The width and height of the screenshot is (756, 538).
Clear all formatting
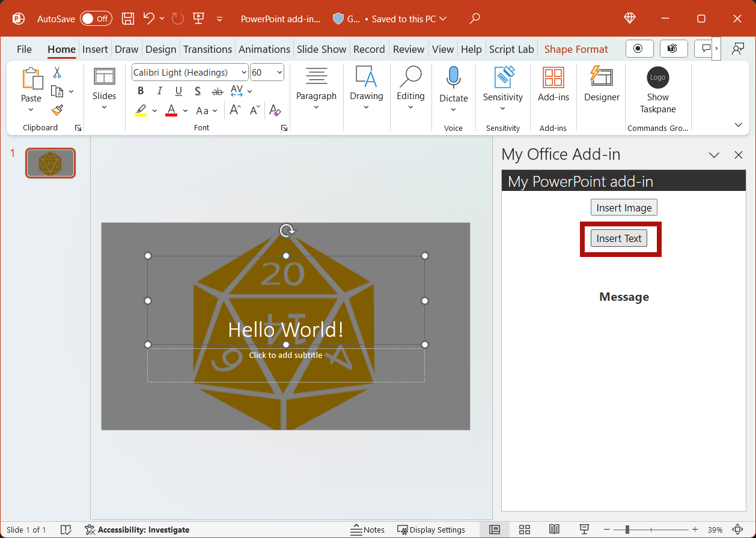pyautogui.click(x=275, y=110)
